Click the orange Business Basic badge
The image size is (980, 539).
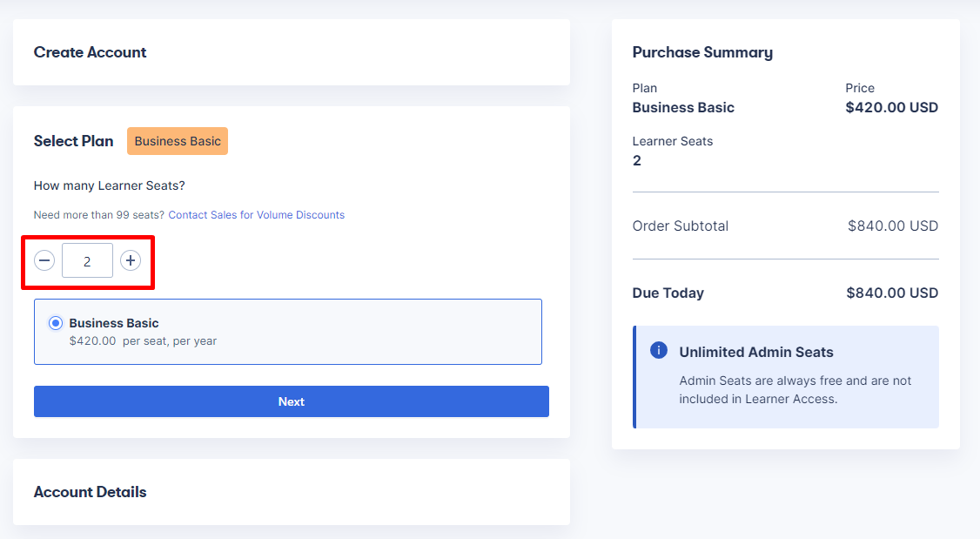coord(178,141)
